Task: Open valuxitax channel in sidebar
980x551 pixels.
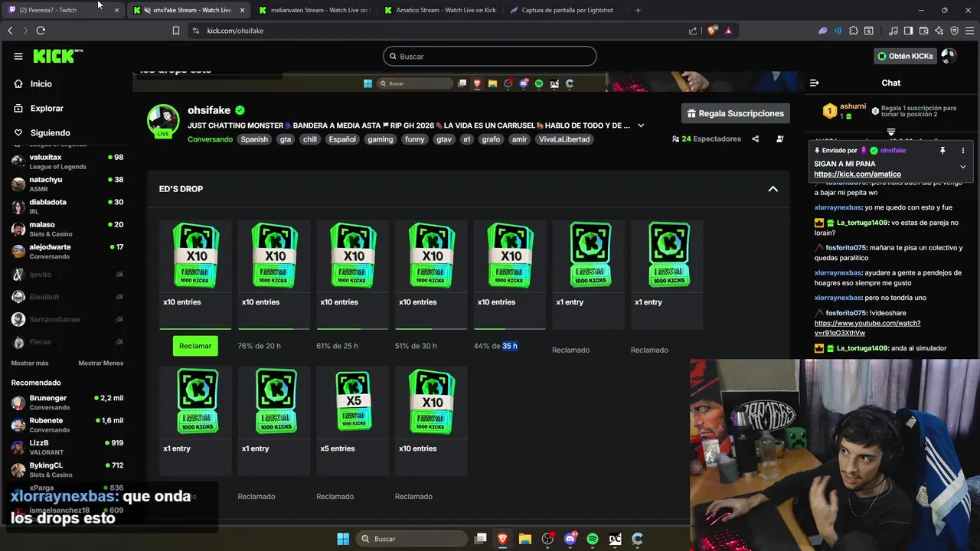Action: tap(67, 161)
